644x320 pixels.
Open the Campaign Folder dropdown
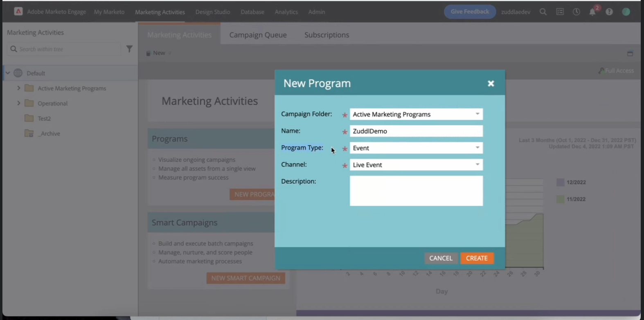[477, 114]
